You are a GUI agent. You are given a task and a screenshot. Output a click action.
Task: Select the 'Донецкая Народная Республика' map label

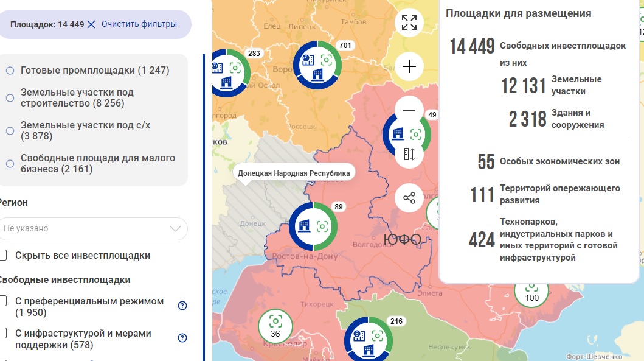295,173
